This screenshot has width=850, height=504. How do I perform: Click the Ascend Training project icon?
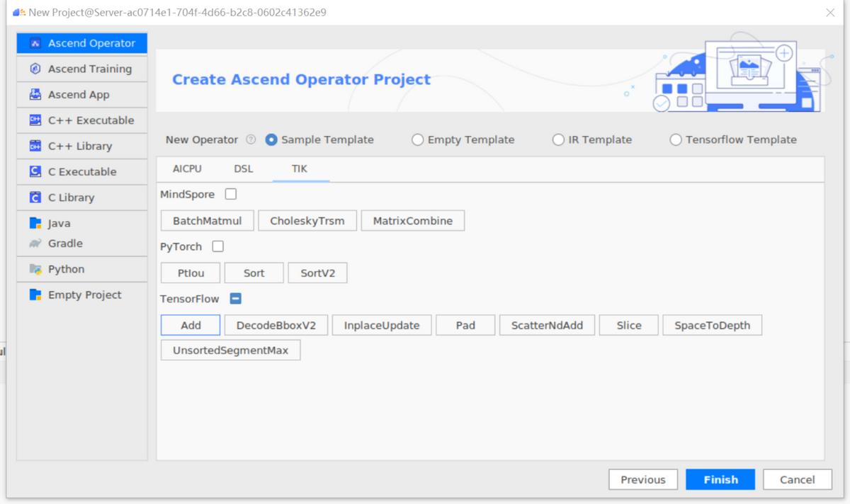(35, 69)
